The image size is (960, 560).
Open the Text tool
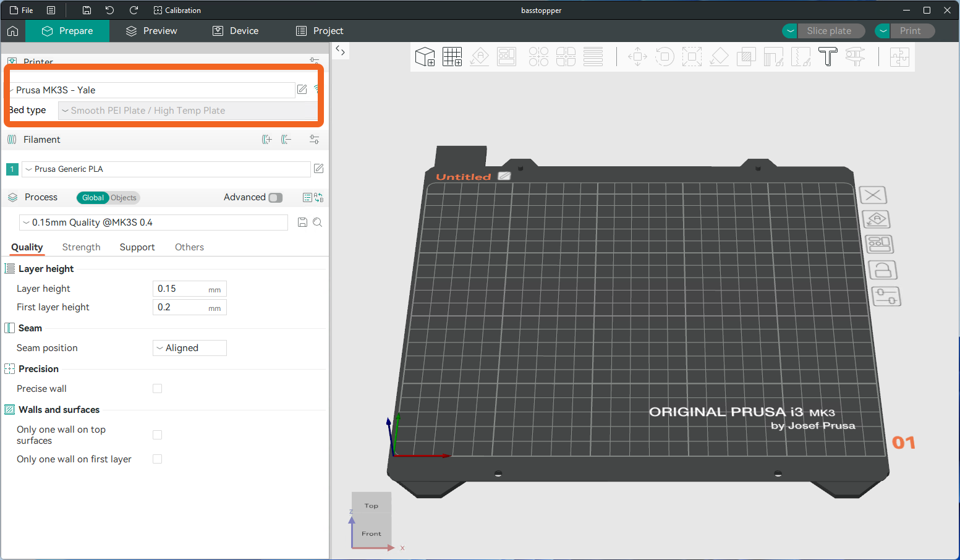tap(828, 56)
